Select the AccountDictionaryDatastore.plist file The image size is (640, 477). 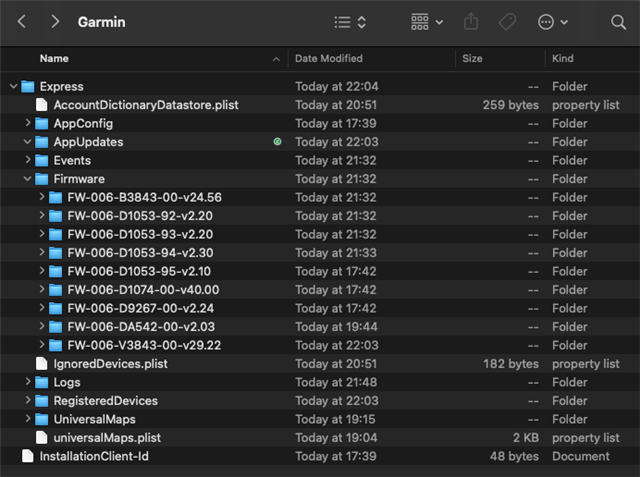[x=145, y=105]
